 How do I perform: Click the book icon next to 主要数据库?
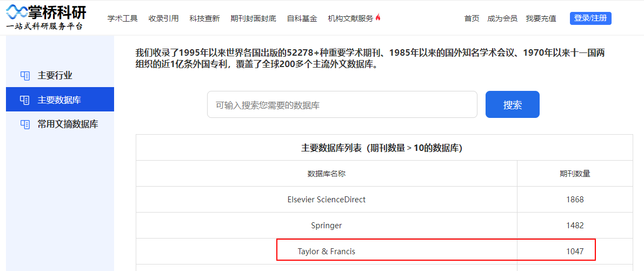click(25, 100)
